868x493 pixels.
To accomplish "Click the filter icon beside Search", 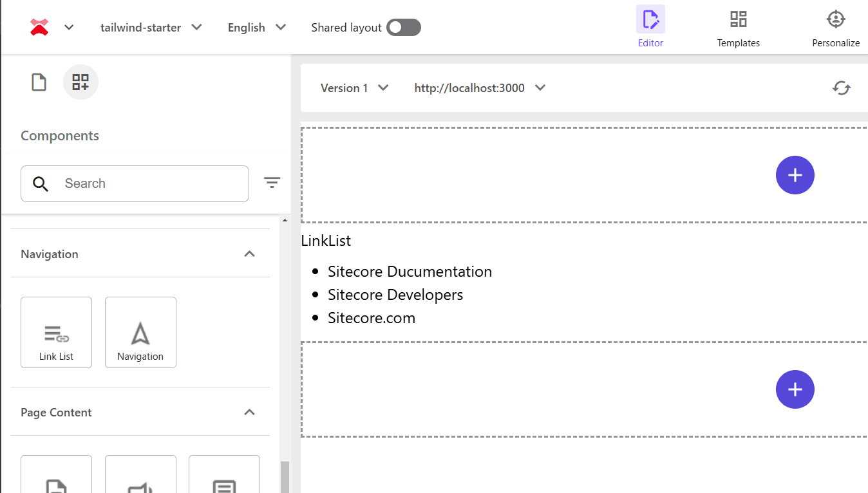I will (x=272, y=183).
